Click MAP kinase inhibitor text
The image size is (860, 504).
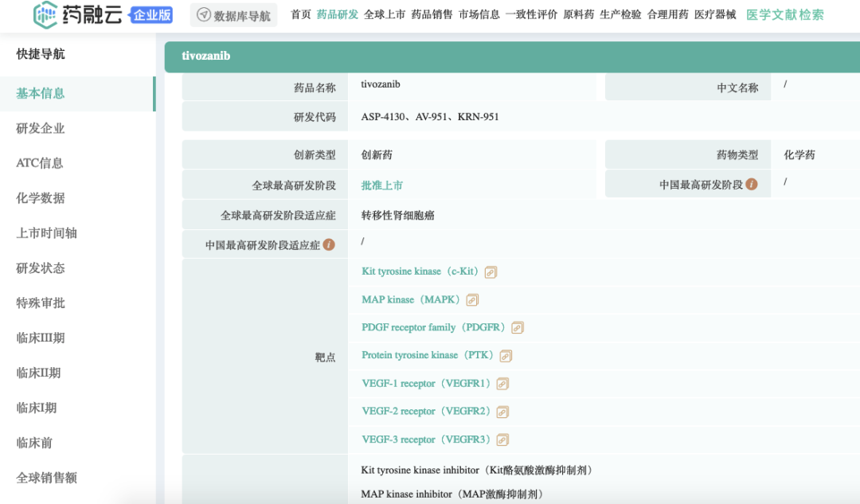point(452,494)
